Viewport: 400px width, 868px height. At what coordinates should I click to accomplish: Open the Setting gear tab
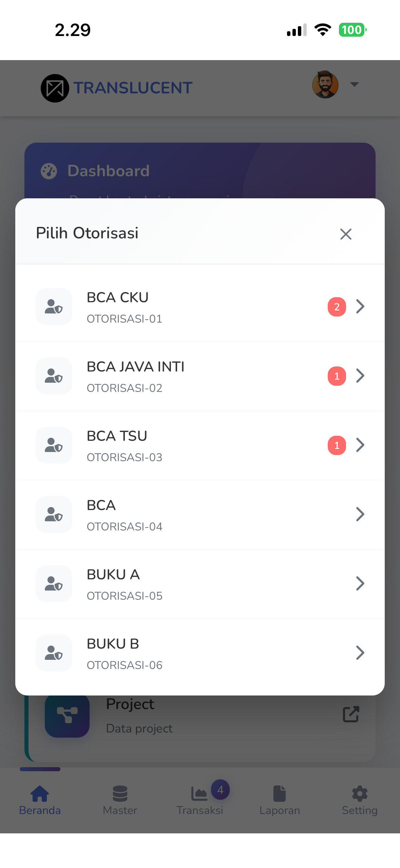tap(360, 800)
